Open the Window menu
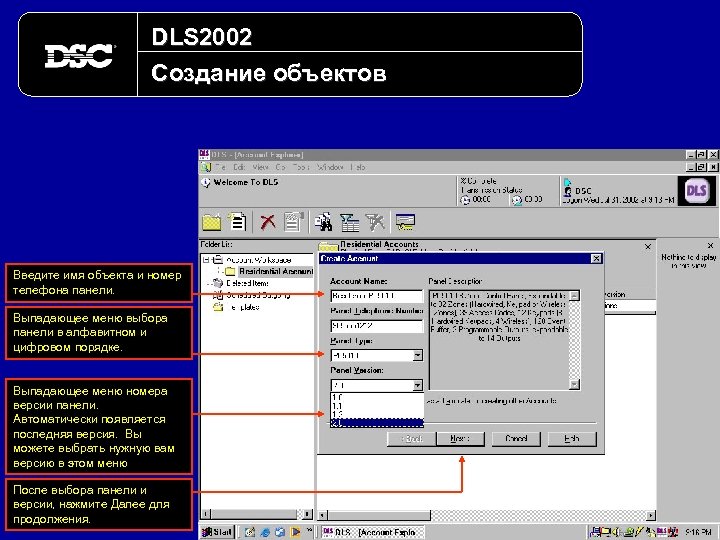 [x=330, y=167]
